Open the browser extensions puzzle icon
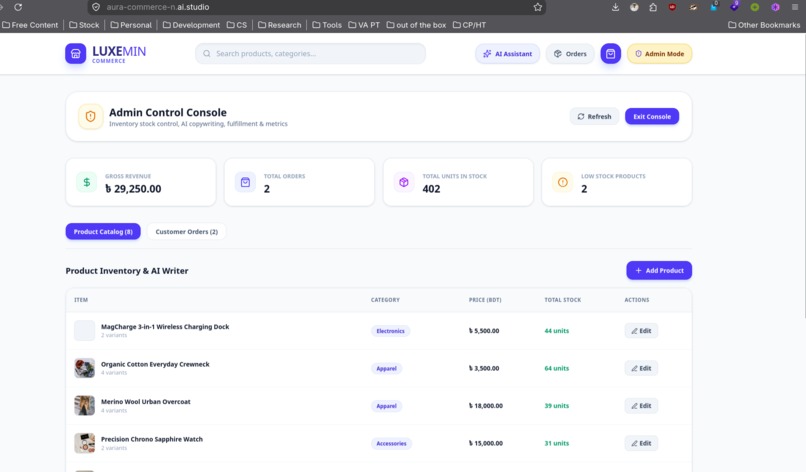Image resolution: width=806 pixels, height=472 pixels. (653, 7)
